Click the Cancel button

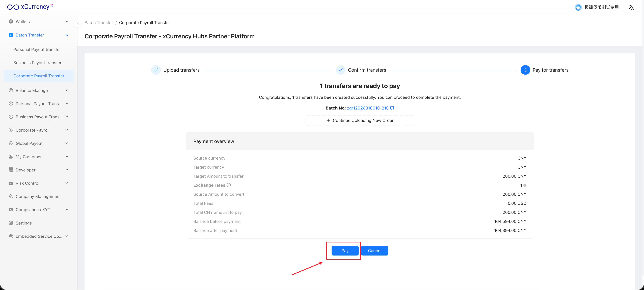pos(374,250)
